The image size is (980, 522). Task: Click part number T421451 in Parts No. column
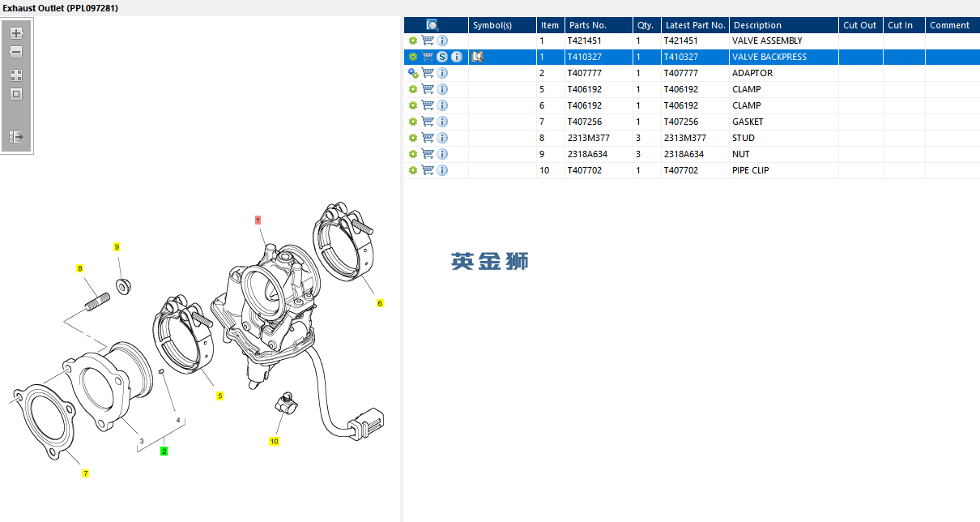click(585, 41)
